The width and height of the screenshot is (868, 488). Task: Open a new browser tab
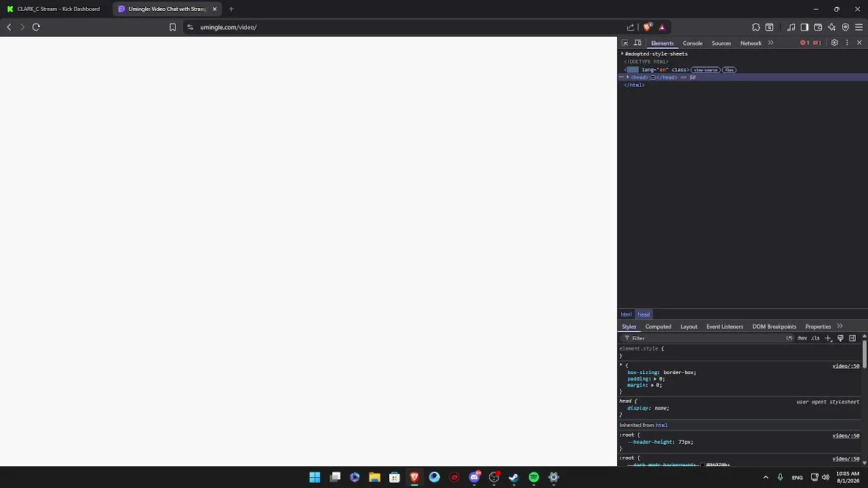click(x=231, y=9)
